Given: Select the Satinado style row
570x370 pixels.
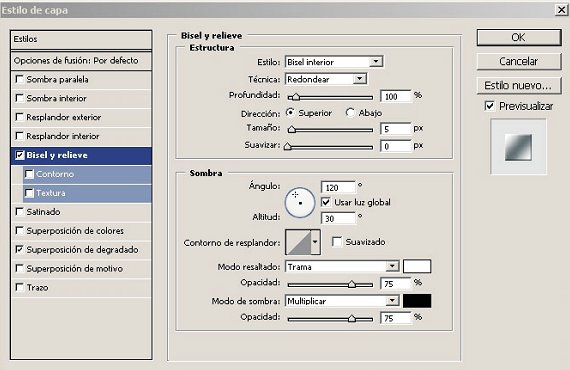Looking at the screenshot, I should coord(81,212).
